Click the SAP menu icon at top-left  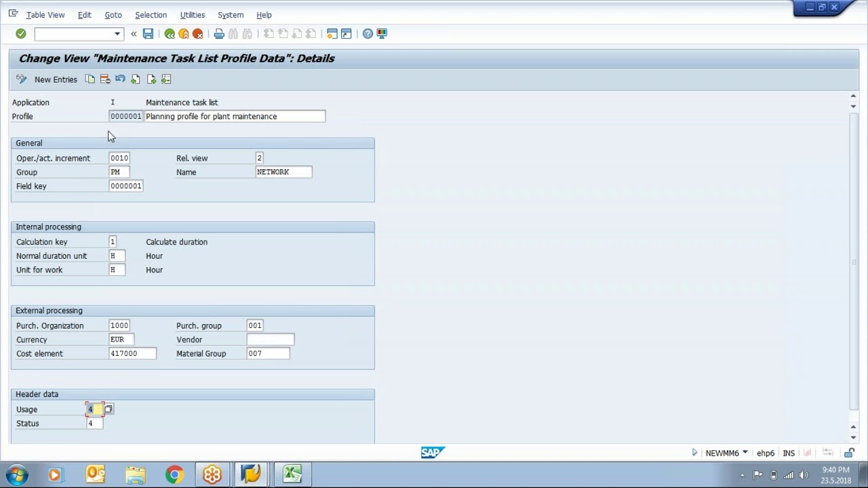point(13,14)
